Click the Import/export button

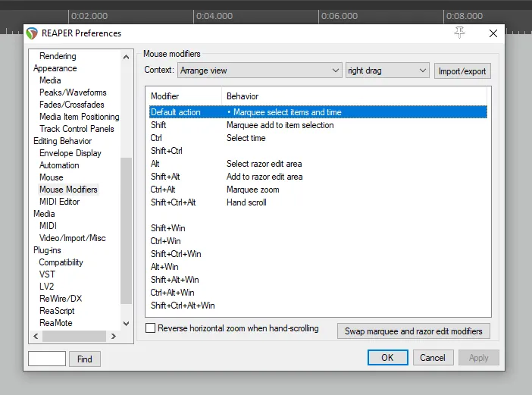point(462,71)
